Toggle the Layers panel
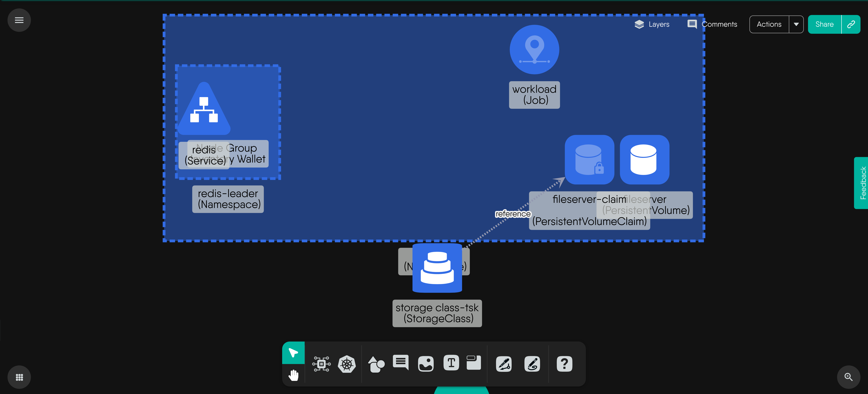This screenshot has height=394, width=868. pos(652,24)
